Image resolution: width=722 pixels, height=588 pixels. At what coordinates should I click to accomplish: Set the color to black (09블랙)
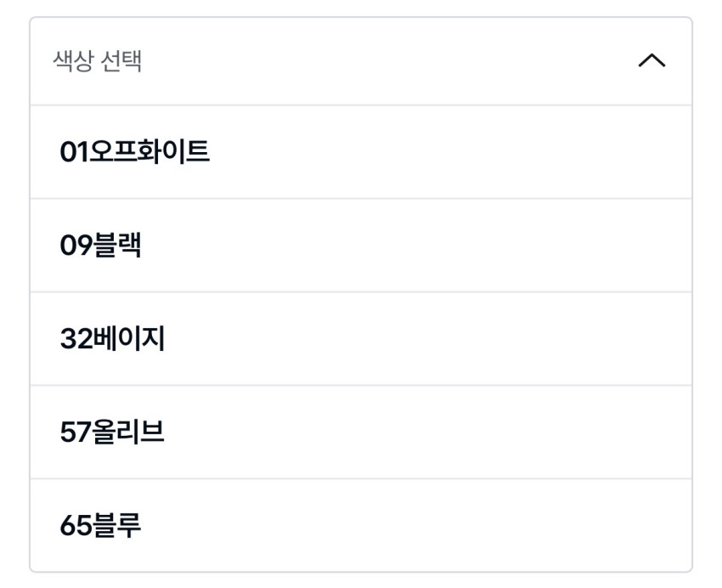point(101,246)
